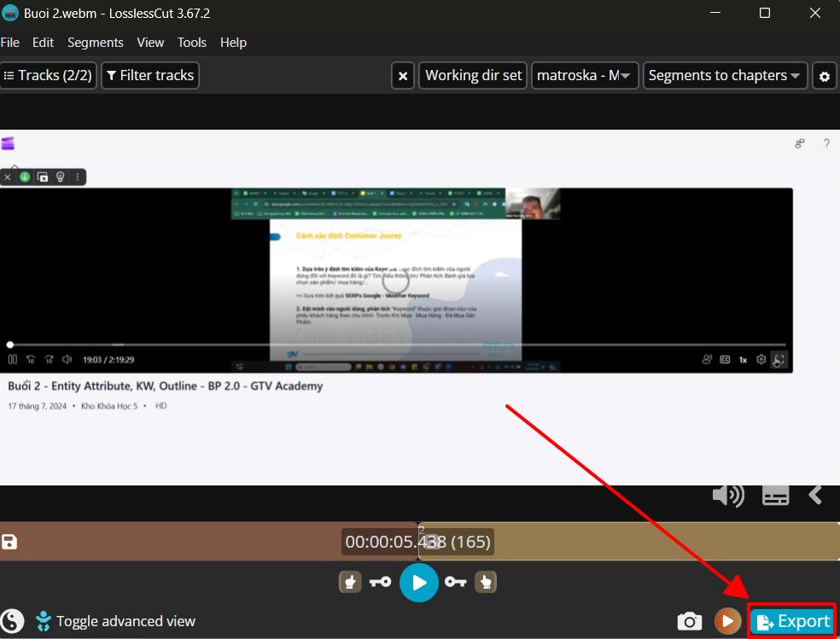Click the question mark help icon in the preview
Viewport: 840px width, 639px height.
(x=826, y=142)
